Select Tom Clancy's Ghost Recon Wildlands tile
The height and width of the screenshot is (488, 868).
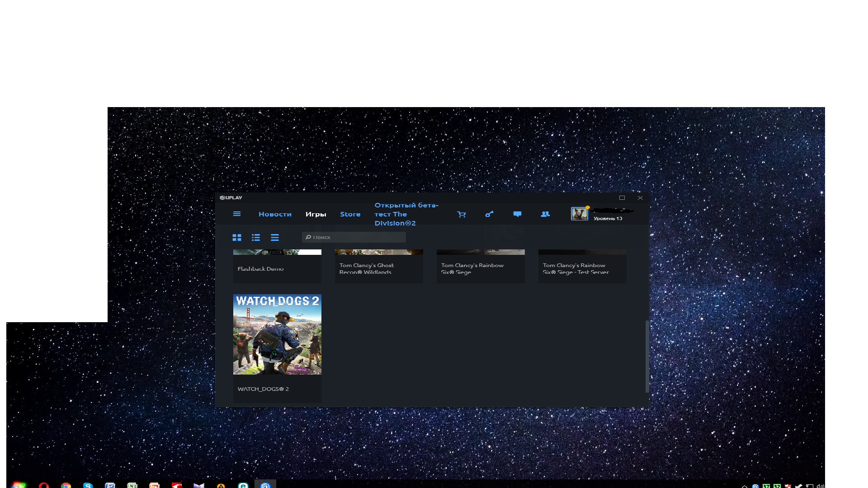pyautogui.click(x=379, y=268)
